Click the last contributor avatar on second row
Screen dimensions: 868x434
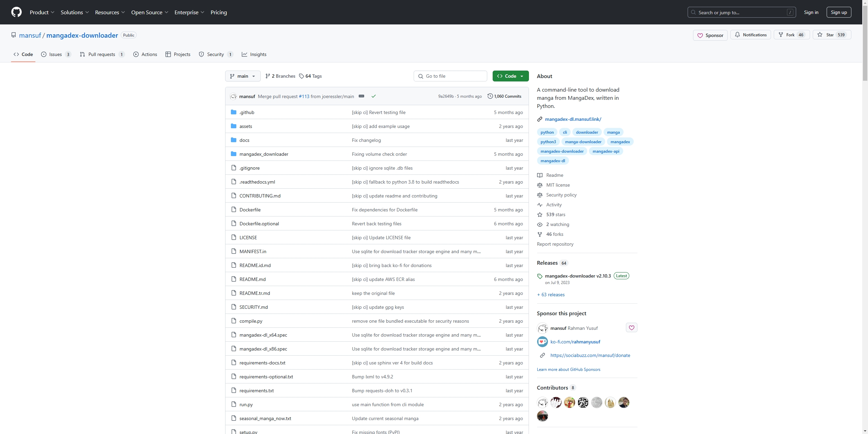coord(542,416)
